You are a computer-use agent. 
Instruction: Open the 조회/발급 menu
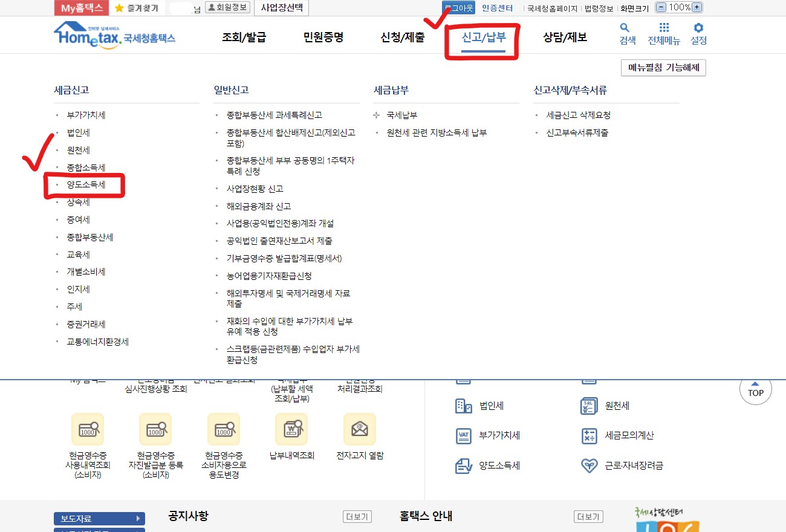click(244, 37)
